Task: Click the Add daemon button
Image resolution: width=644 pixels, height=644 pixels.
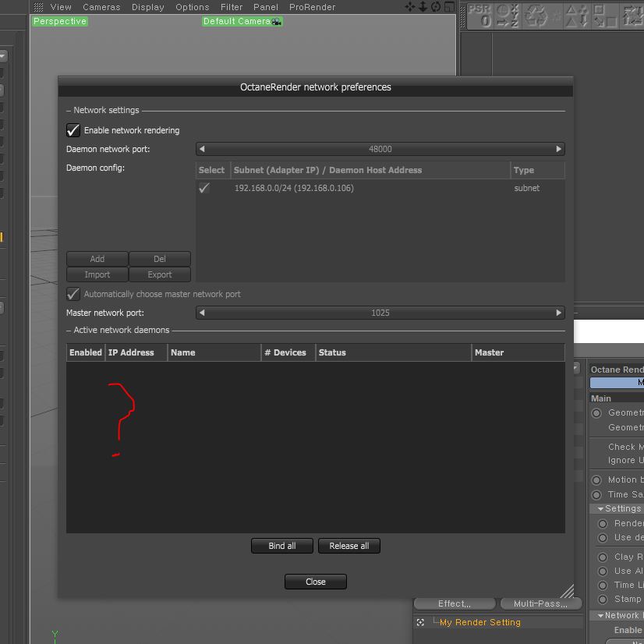Action: [97, 259]
